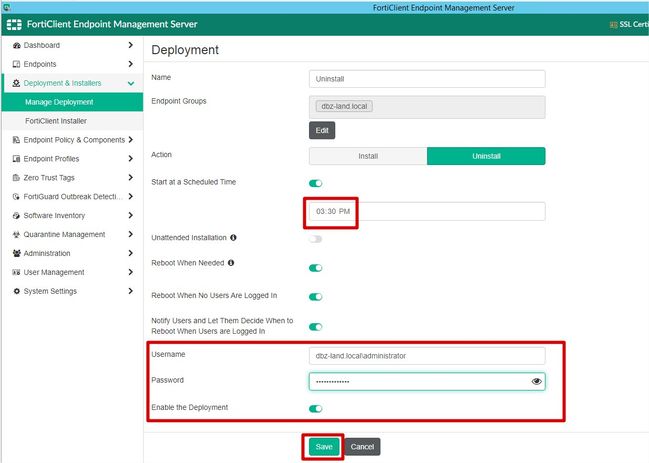Open the Dashboard menu label

[41, 46]
